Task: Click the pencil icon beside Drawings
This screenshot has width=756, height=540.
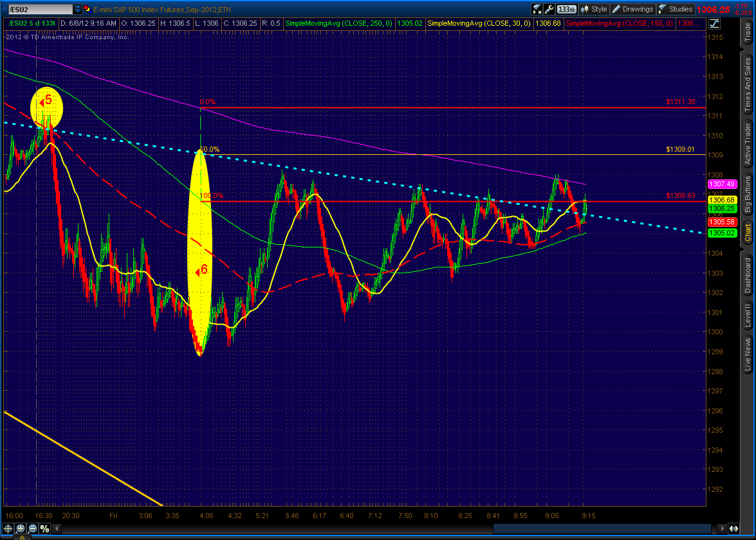Action: (x=616, y=9)
